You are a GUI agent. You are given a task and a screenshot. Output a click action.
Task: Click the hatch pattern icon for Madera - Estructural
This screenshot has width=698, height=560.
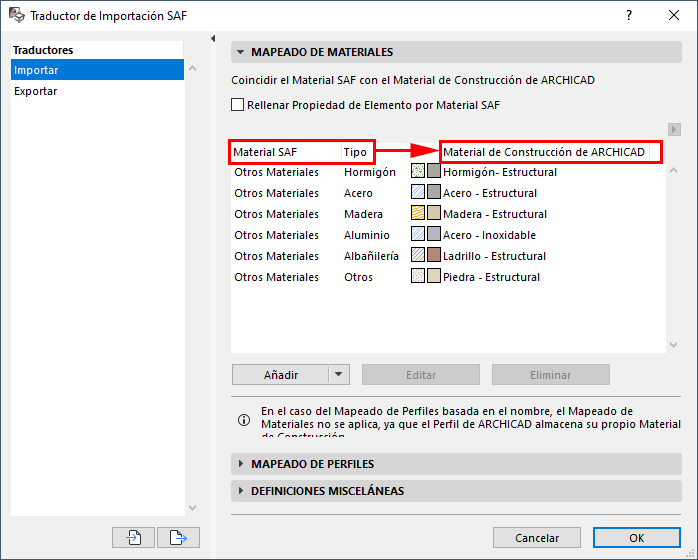[x=418, y=213]
